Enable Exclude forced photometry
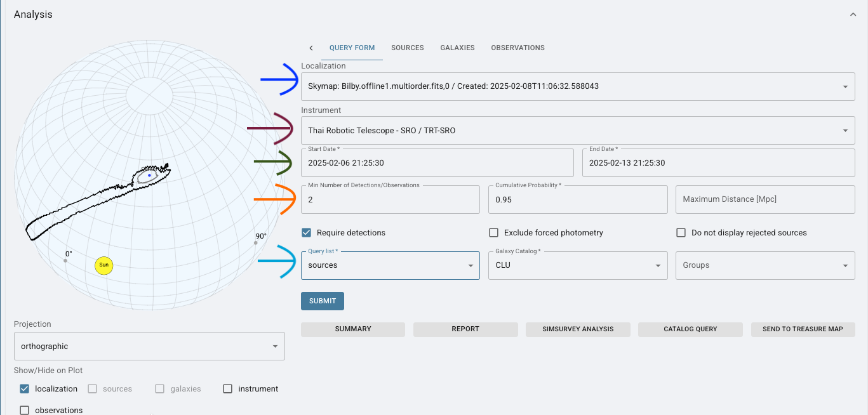868x415 pixels. (493, 233)
